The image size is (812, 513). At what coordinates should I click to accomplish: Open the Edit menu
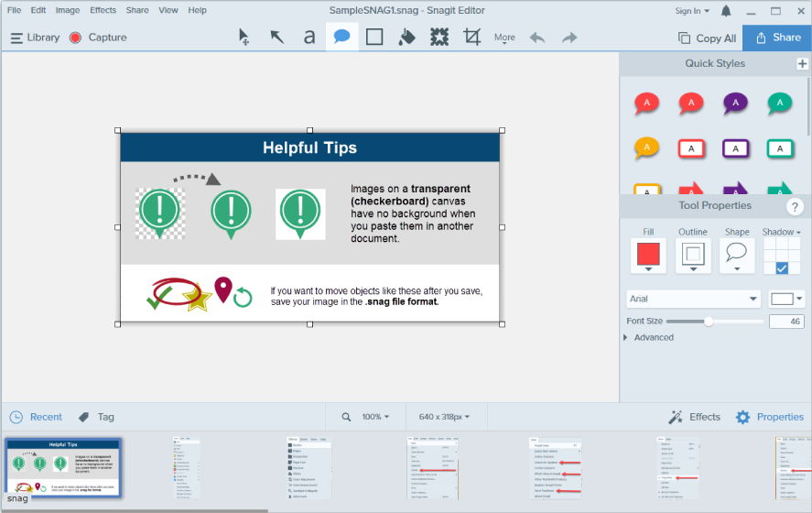tap(38, 10)
